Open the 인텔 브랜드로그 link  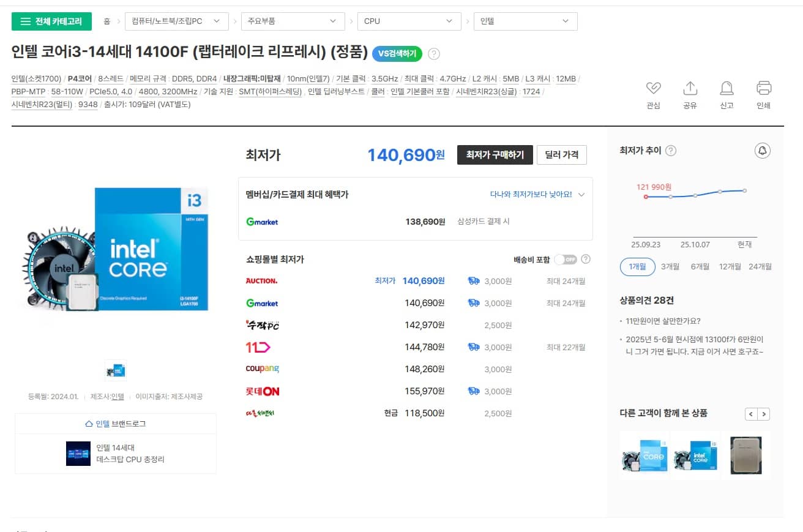click(x=116, y=424)
